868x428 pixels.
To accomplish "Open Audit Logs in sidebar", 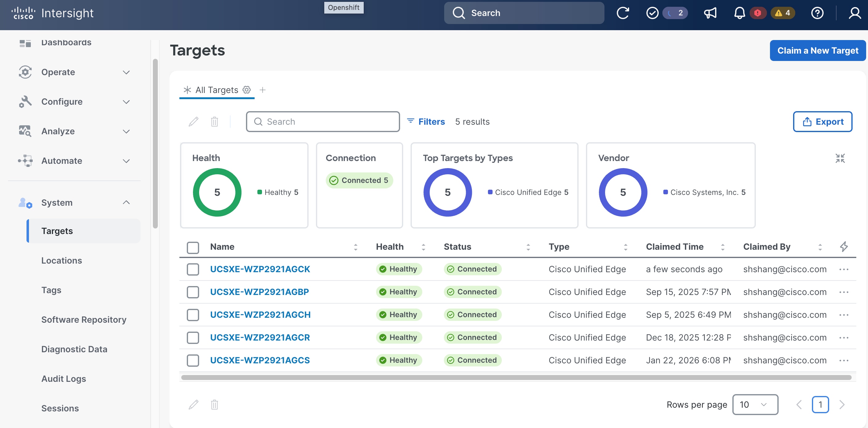I will click(x=63, y=379).
